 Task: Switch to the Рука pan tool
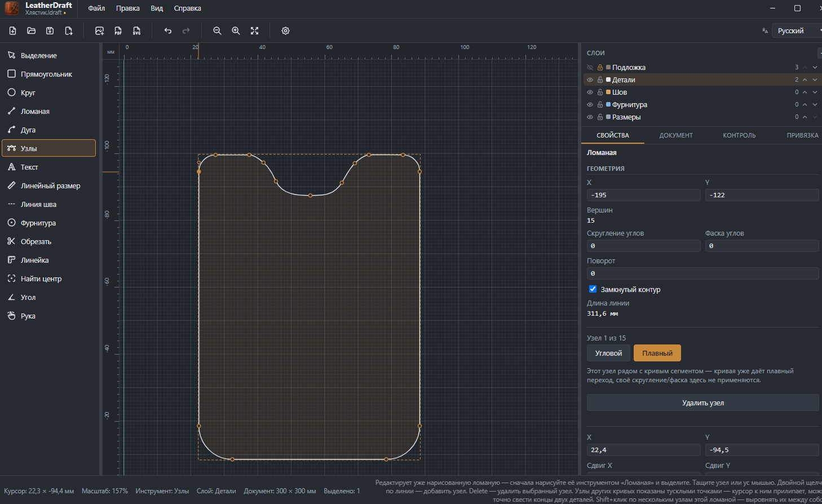tap(49, 316)
